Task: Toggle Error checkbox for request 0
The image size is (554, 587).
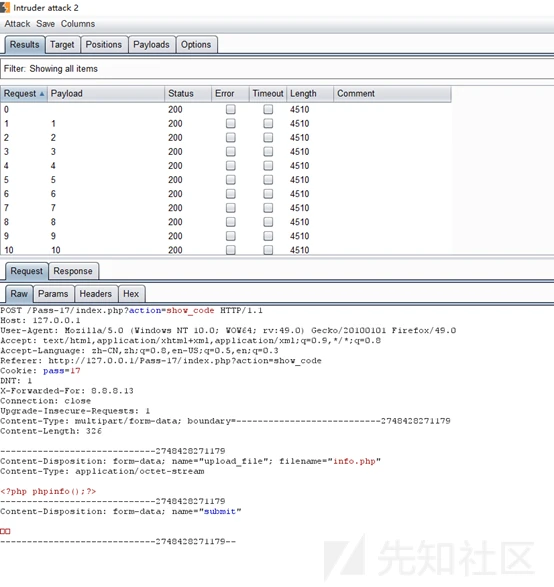Action: coord(231,109)
